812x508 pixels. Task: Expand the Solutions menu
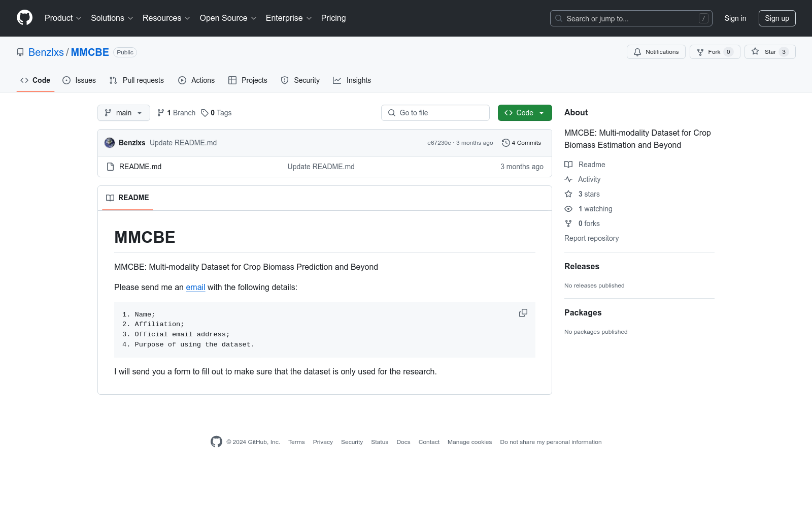tap(112, 18)
